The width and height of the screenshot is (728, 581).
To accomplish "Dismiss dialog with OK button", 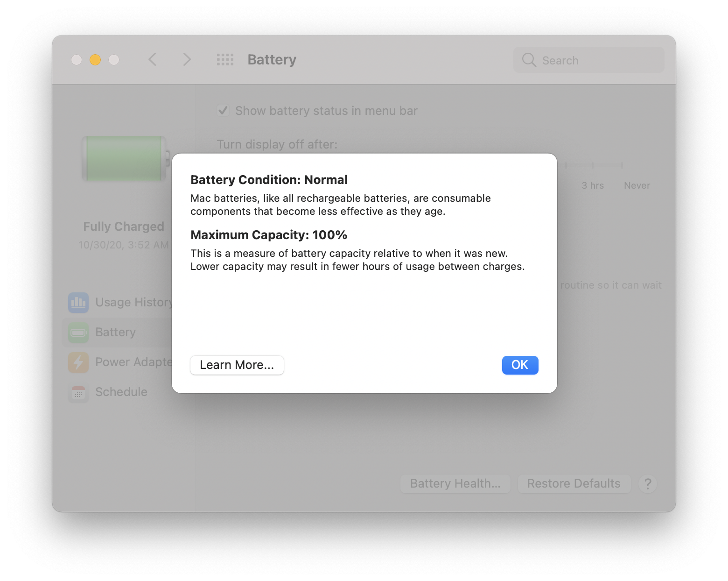I will coord(519,365).
